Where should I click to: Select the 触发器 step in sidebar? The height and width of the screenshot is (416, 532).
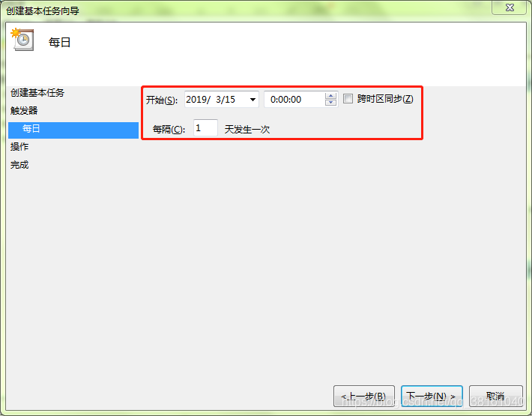point(24,111)
